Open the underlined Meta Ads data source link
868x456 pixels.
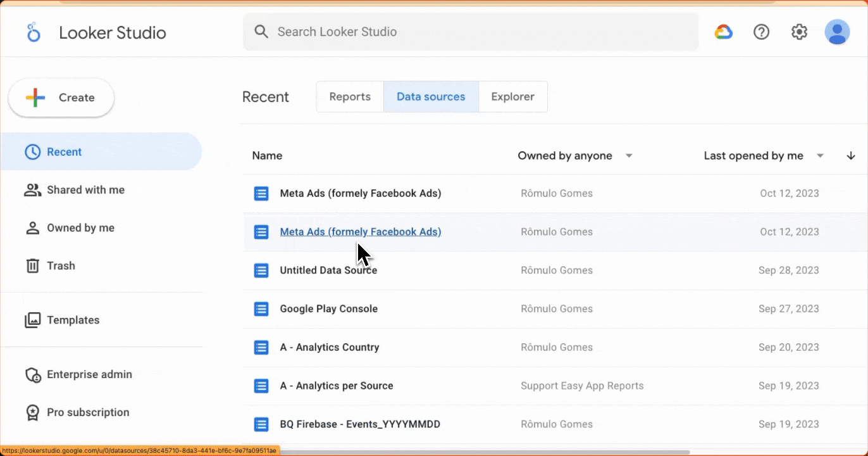coord(361,232)
